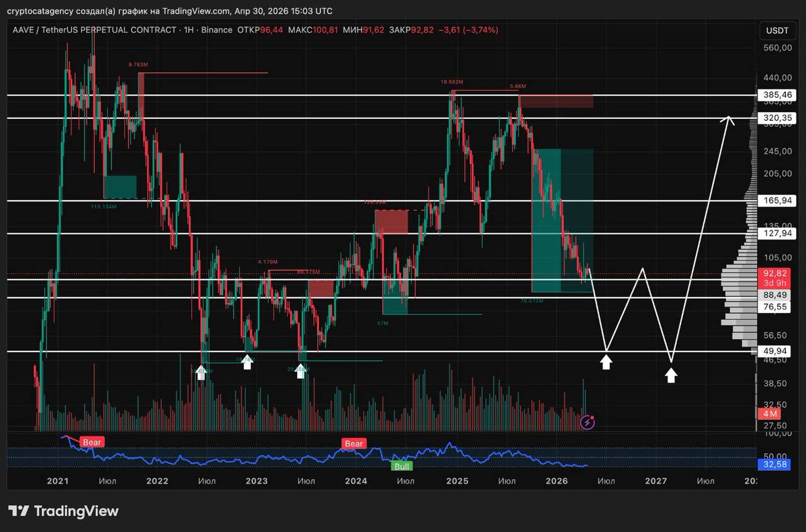Click the 385,46 price level label

(x=778, y=95)
